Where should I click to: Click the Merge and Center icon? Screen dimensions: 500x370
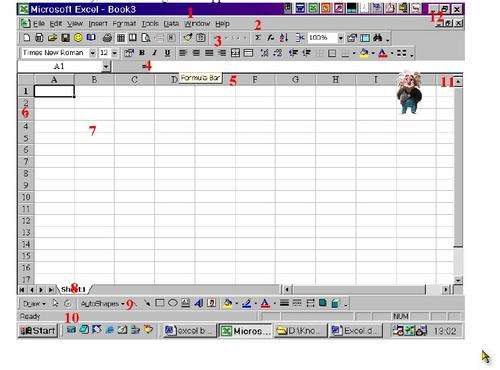[235, 53]
